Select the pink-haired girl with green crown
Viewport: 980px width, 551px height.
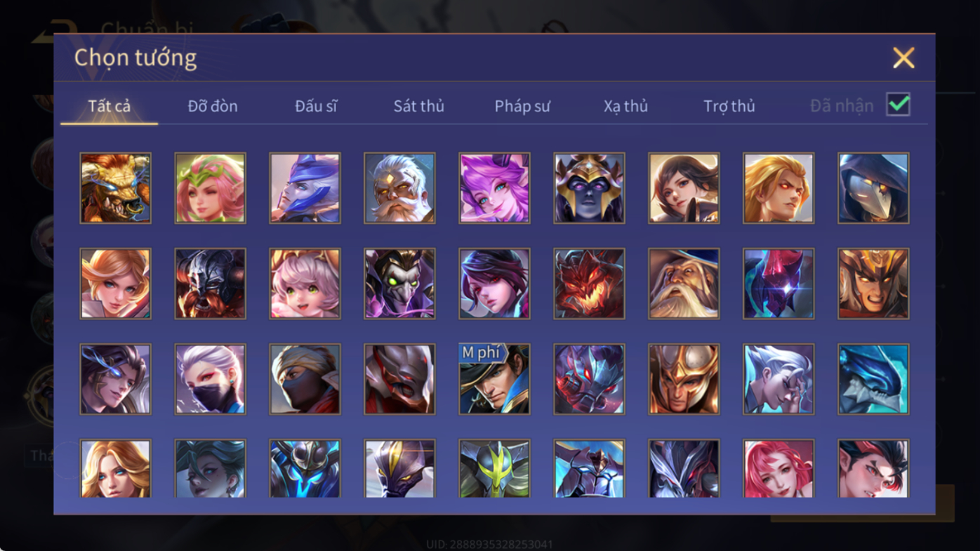210,188
